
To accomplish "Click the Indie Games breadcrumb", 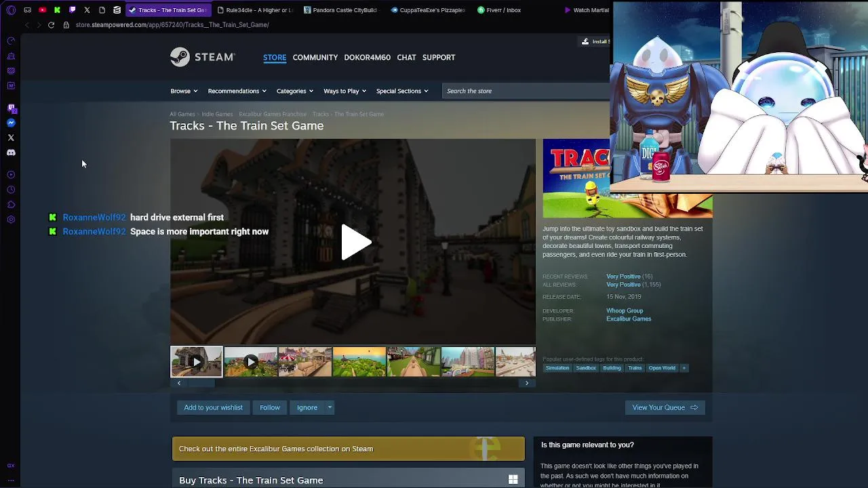I will coord(217,115).
